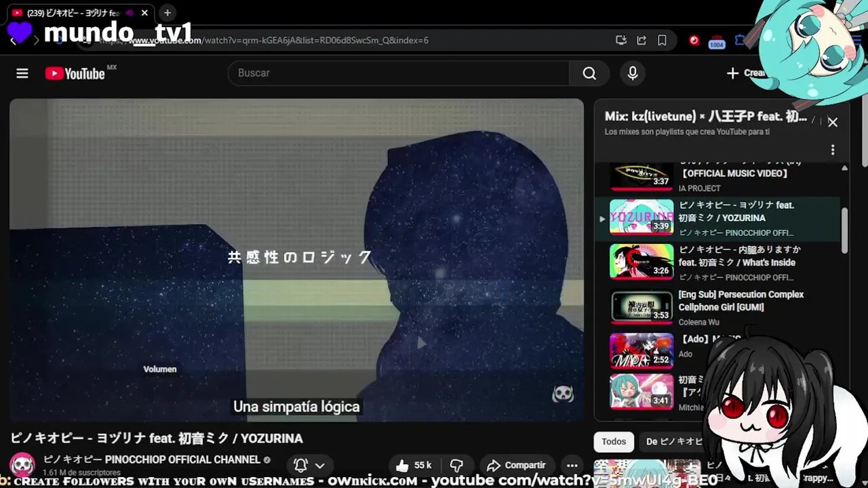
Task: Open more actions three-dot menu under the video
Action: point(572,465)
